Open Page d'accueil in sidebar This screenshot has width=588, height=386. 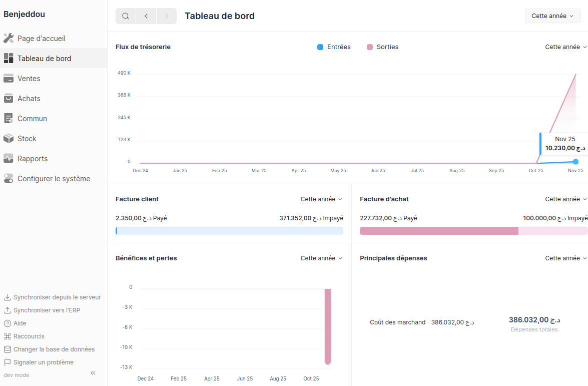tap(41, 39)
